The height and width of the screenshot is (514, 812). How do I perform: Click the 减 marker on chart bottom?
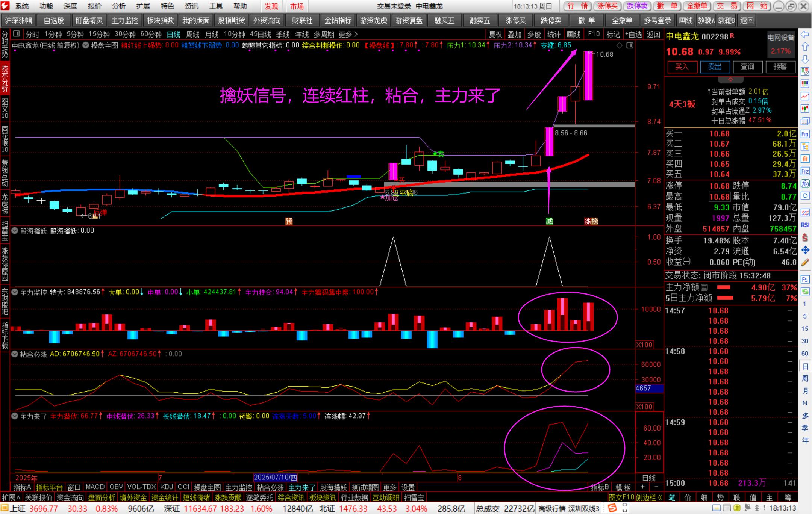click(x=549, y=221)
